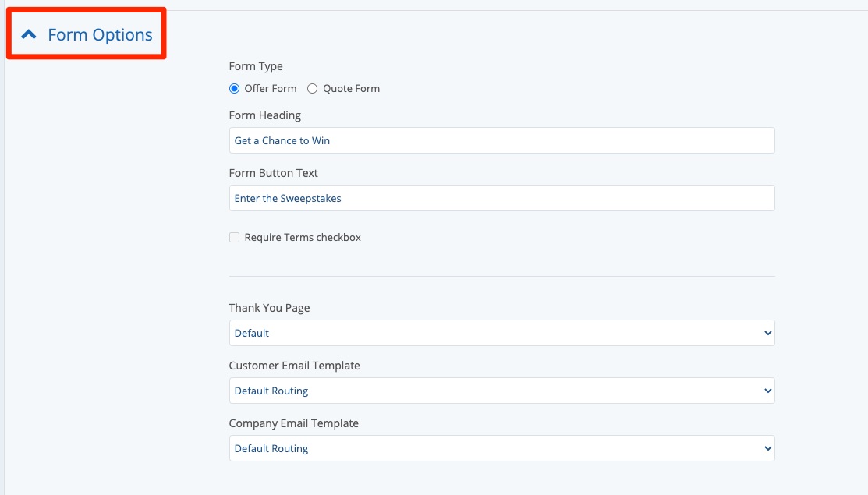
Task: Click the Form Button Text label
Action: [273, 173]
